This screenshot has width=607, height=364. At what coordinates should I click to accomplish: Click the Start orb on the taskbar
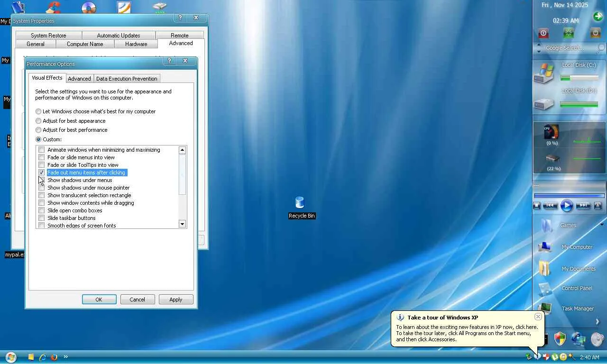[x=10, y=357]
